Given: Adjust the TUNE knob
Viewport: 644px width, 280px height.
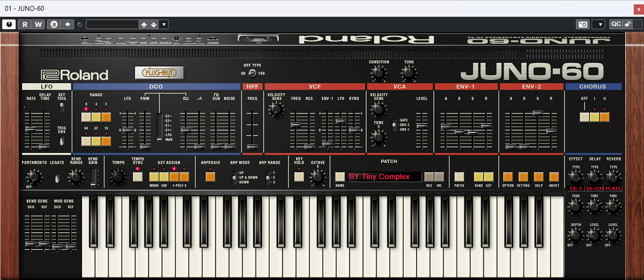Looking at the screenshot, I should pos(408,73).
